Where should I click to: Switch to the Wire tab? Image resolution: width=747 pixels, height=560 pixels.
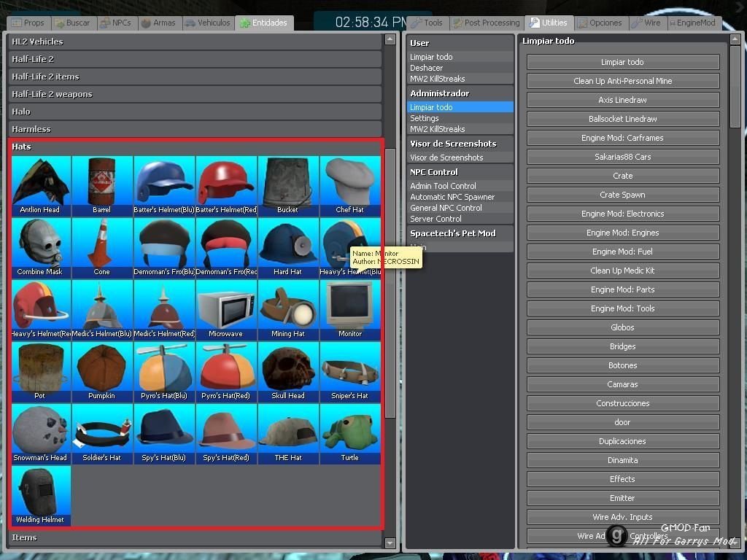646,23
